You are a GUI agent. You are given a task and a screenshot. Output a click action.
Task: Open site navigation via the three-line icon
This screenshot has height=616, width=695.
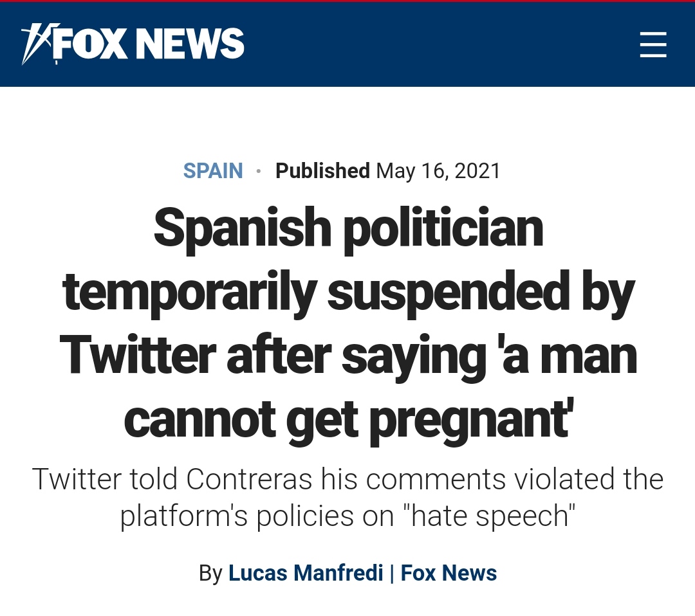653,45
